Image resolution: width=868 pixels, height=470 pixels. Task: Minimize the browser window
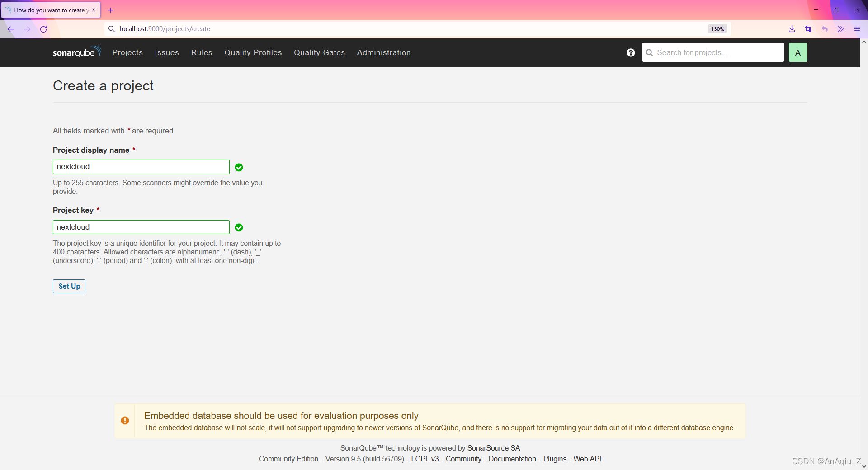(x=816, y=10)
